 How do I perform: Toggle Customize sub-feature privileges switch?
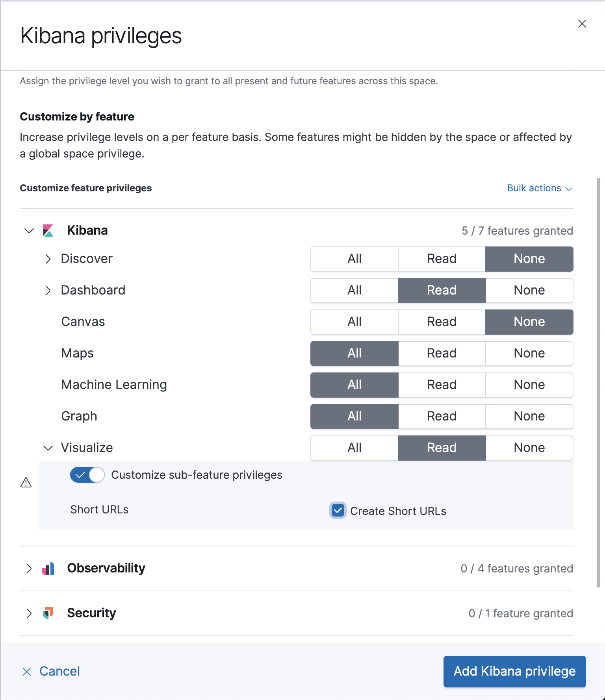coord(87,475)
